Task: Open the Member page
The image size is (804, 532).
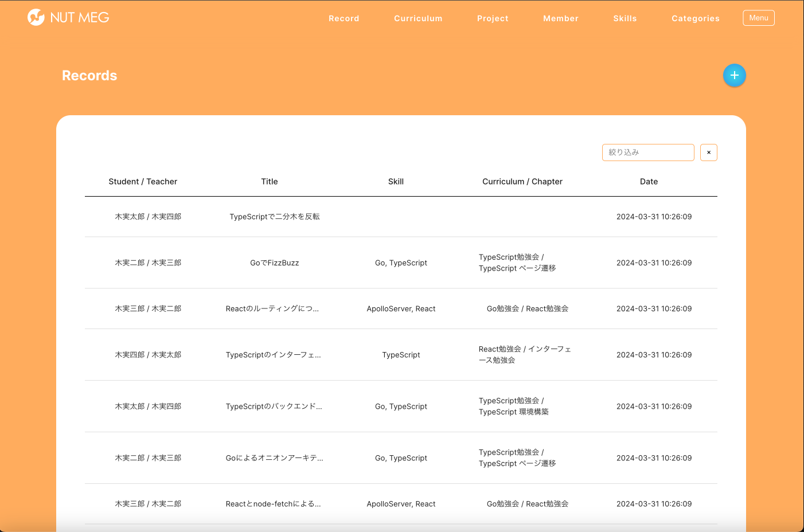Action: pyautogui.click(x=560, y=18)
